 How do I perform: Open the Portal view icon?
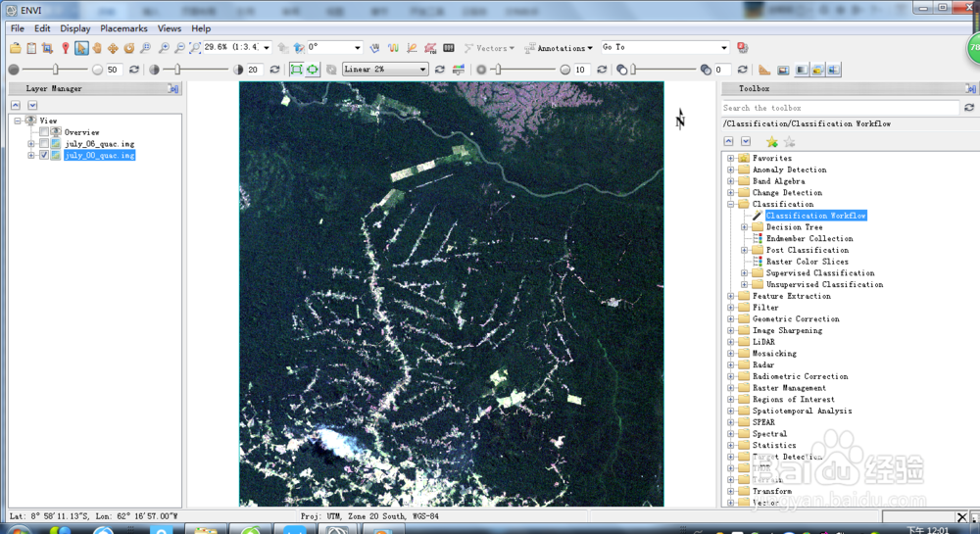pyautogui.click(x=783, y=70)
